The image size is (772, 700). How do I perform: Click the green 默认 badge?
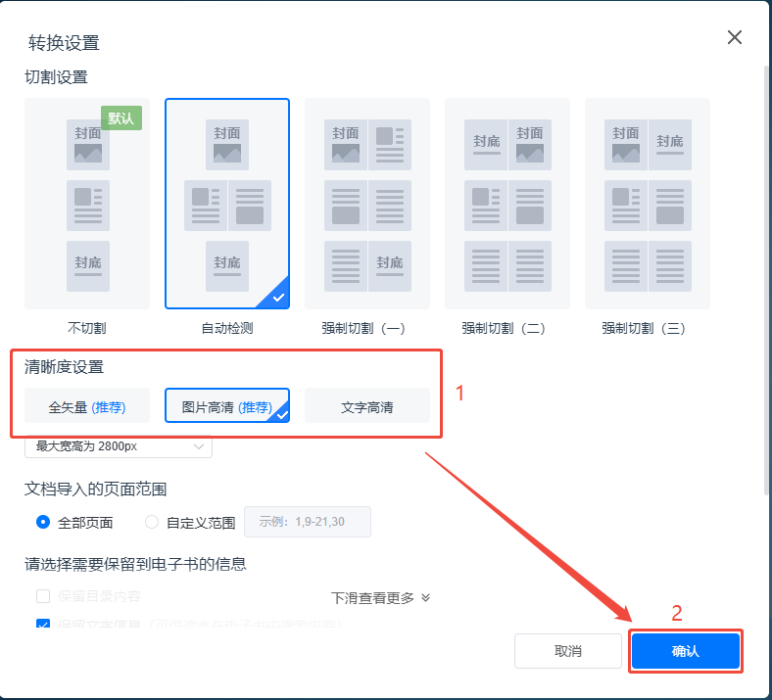[121, 117]
